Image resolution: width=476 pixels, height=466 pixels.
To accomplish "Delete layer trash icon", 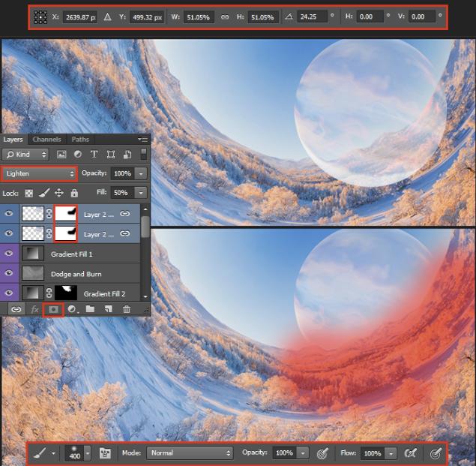I will pos(127,309).
